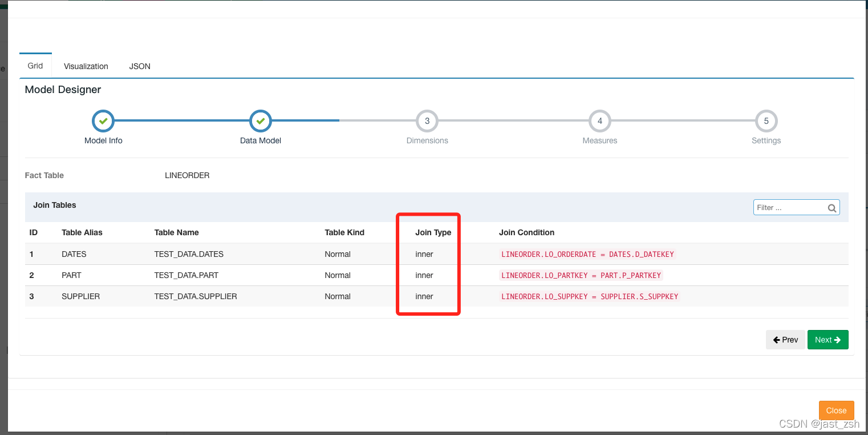
Task: Click the Model Info step circle
Action: click(x=103, y=121)
